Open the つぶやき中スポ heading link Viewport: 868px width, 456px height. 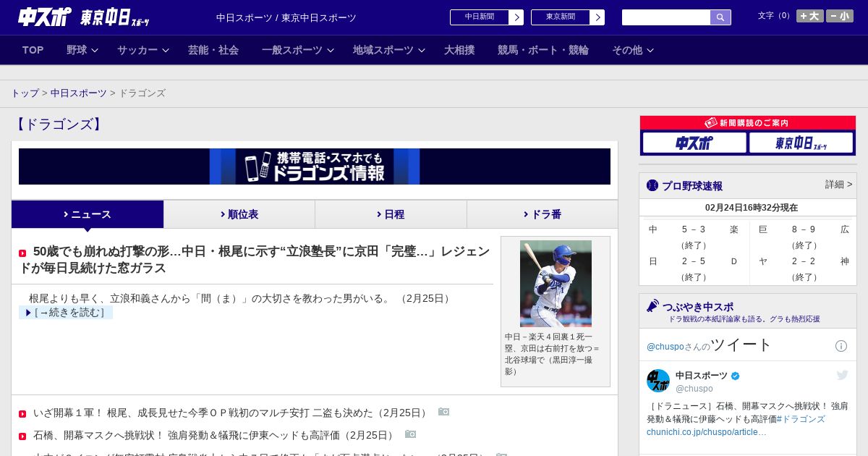(698, 307)
